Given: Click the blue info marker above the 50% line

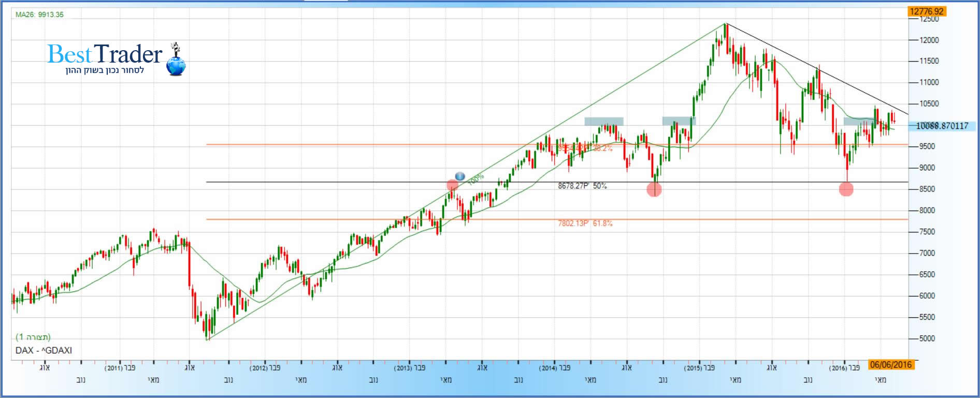Looking at the screenshot, I should pos(459,176).
